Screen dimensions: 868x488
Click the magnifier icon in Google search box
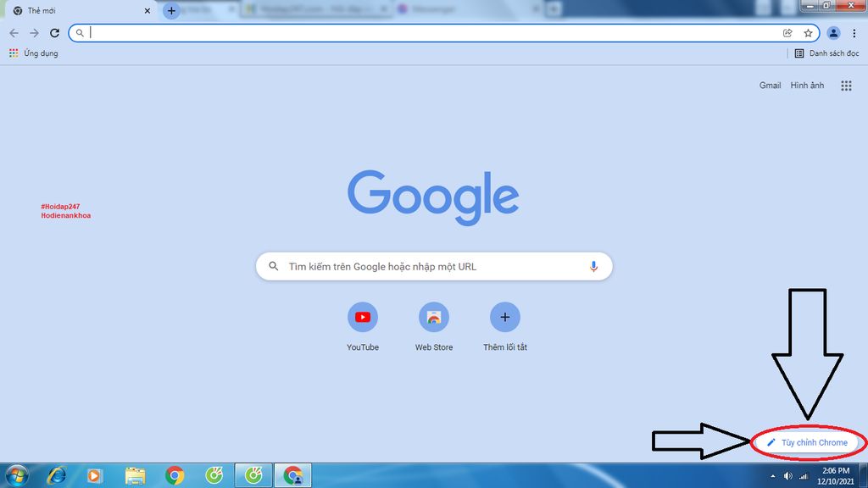[274, 266]
